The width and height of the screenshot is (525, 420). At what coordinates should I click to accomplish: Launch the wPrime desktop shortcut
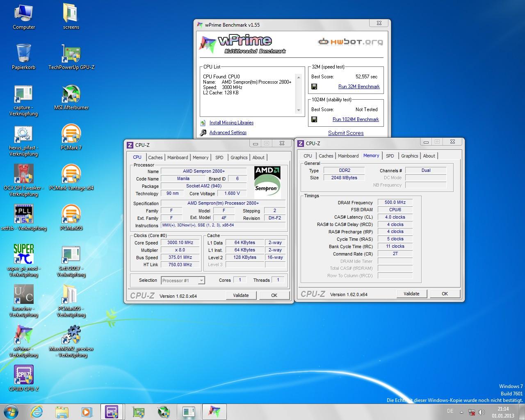tap(23, 341)
